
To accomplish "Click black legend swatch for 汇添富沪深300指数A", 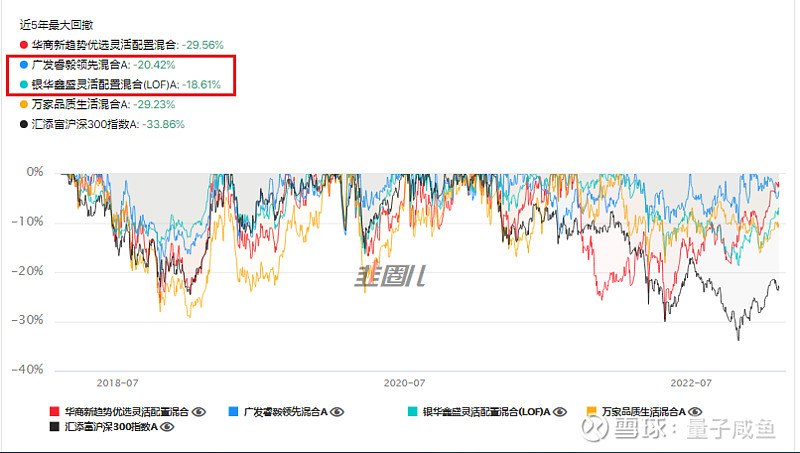I will (55, 427).
